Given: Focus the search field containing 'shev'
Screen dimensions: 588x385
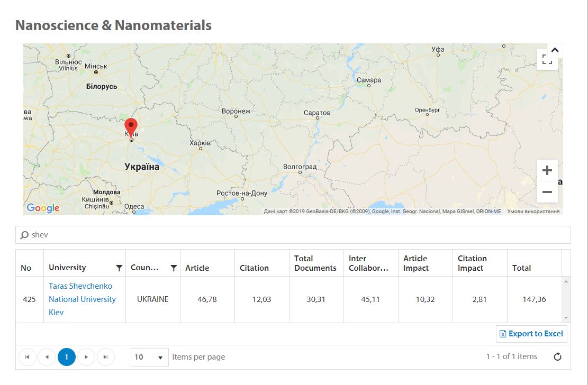Looking at the screenshot, I should click(293, 235).
